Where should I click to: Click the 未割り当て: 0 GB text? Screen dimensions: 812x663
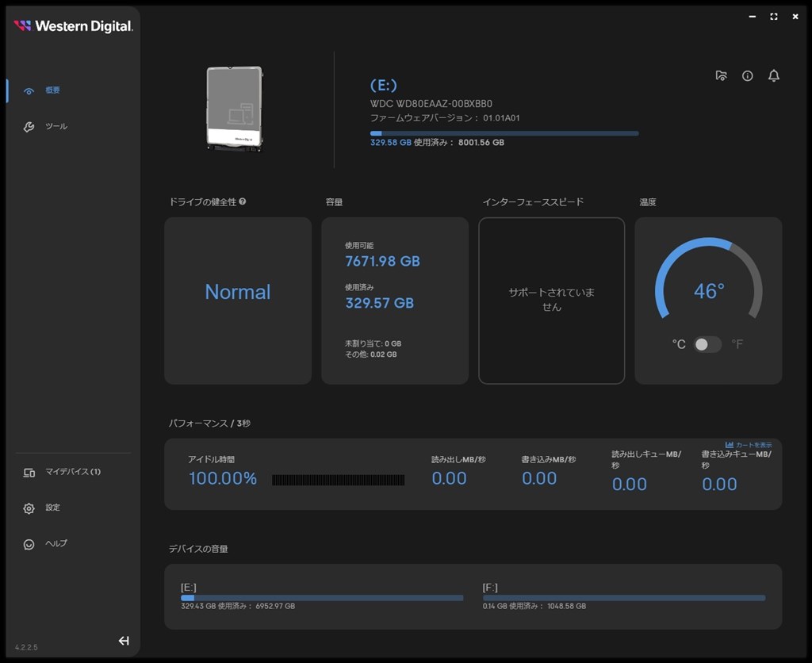[373, 343]
